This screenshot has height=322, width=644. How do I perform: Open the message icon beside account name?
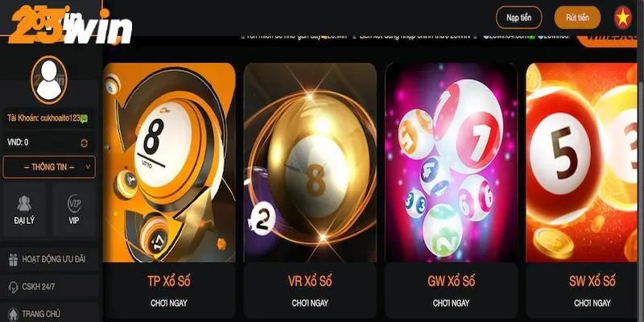pos(84,119)
